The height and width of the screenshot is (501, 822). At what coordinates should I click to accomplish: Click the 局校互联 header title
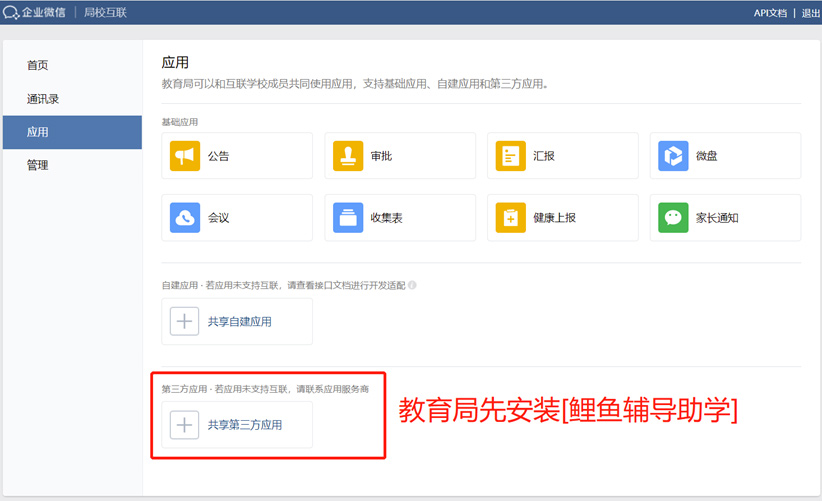point(105,13)
